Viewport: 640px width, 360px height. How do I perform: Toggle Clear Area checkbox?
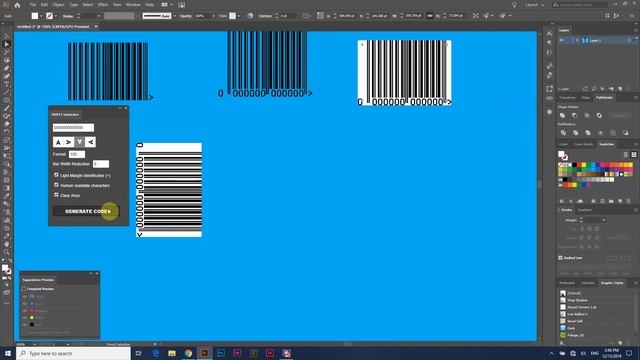tap(56, 195)
